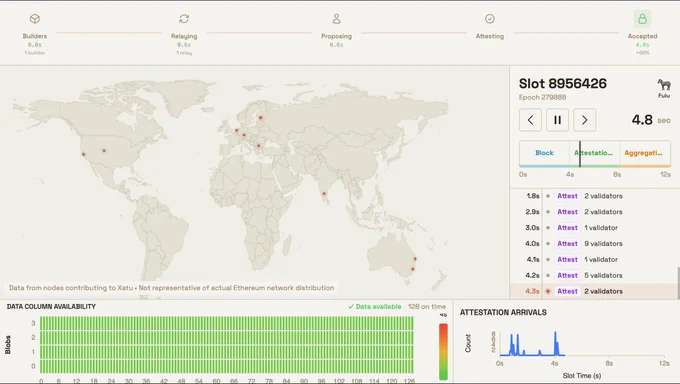The height and width of the screenshot is (384, 680).
Task: Click the Attesting stage label
Action: (490, 36)
